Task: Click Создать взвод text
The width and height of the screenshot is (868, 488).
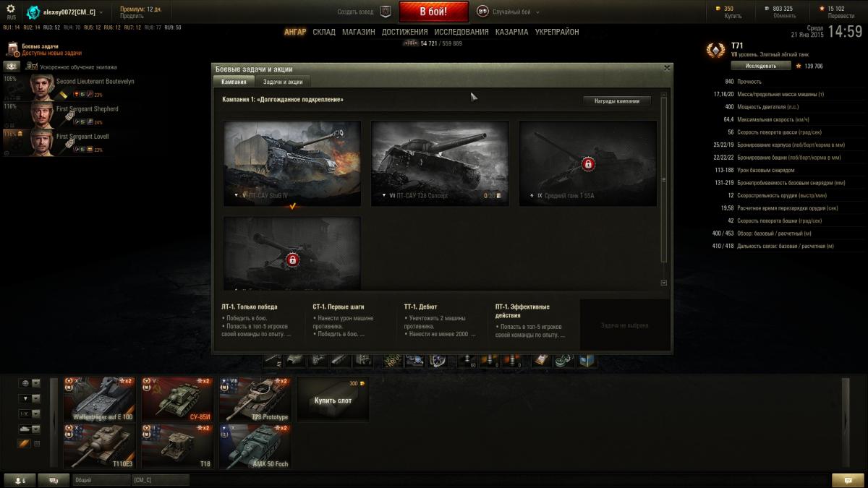Action: [x=357, y=12]
